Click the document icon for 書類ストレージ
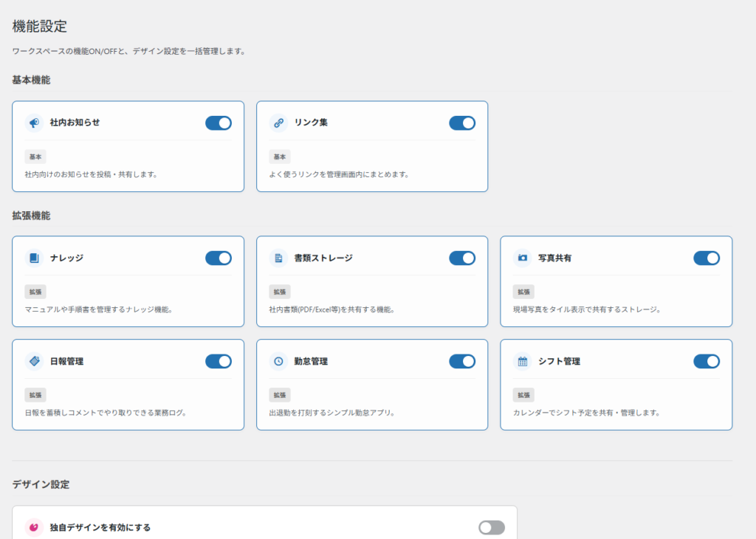Screen dimensions: 756x539 (x=278, y=258)
